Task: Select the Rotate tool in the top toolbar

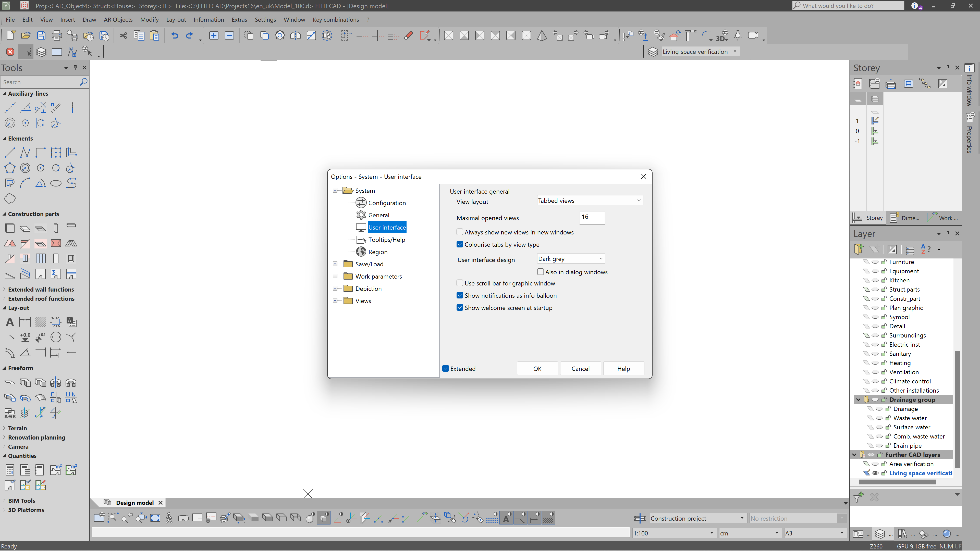Action: click(280, 35)
